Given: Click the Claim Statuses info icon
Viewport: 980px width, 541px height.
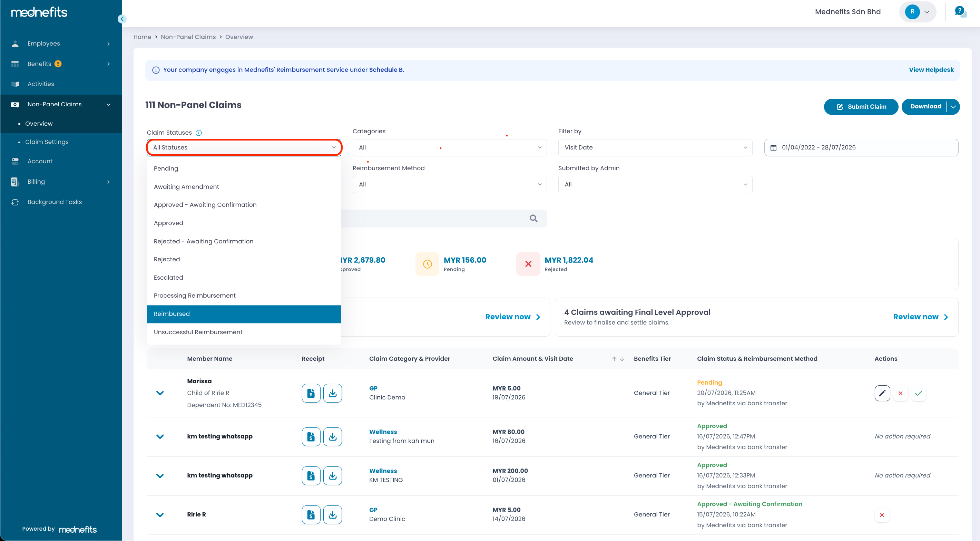Looking at the screenshot, I should pyautogui.click(x=198, y=133).
